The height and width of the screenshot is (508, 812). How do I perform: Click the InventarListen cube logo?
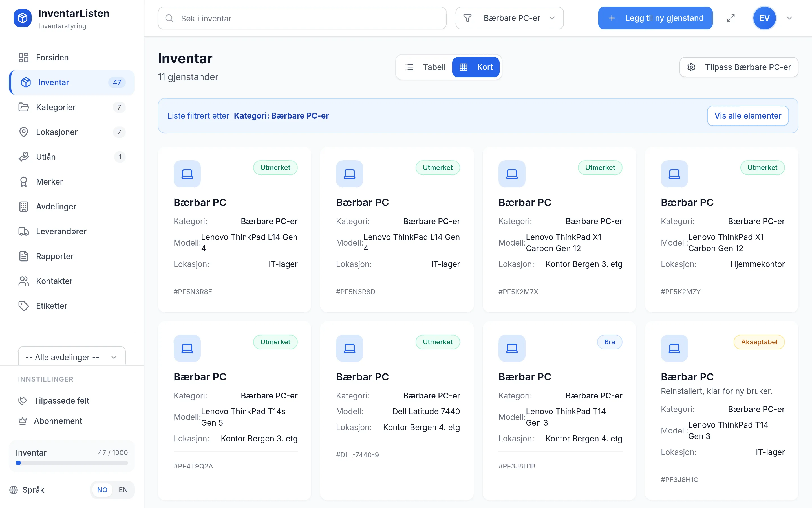23,18
